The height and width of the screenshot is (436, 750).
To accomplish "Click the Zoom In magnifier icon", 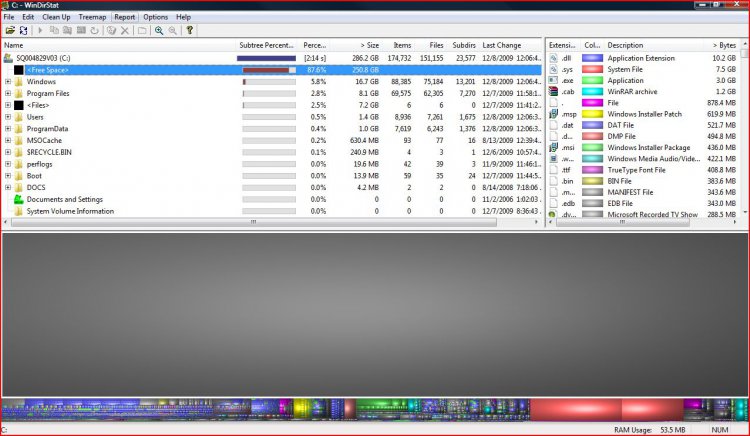I will pos(159,31).
